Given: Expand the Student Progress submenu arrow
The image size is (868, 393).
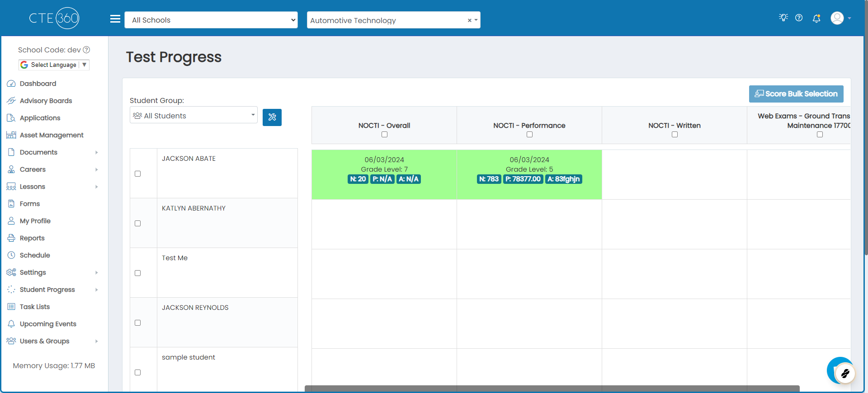Looking at the screenshot, I should tap(97, 290).
